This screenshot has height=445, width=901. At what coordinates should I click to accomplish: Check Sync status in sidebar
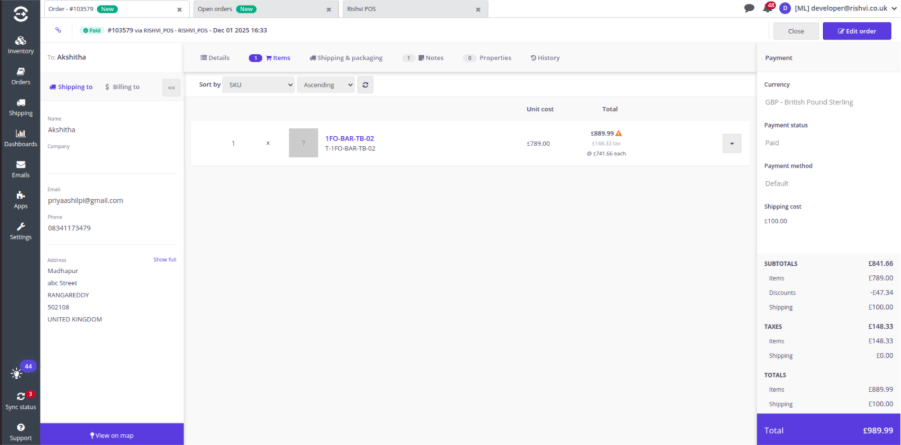click(x=20, y=401)
